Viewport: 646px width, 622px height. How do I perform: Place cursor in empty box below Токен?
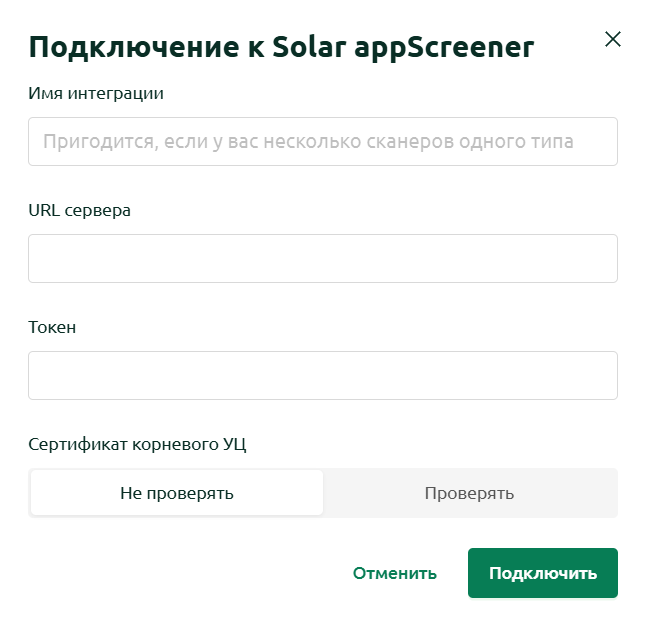[323, 375]
